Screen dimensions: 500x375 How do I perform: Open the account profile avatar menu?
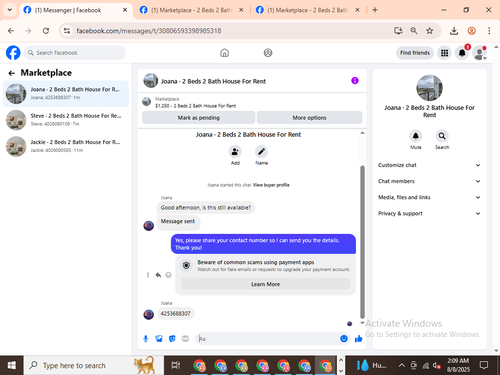point(480,53)
